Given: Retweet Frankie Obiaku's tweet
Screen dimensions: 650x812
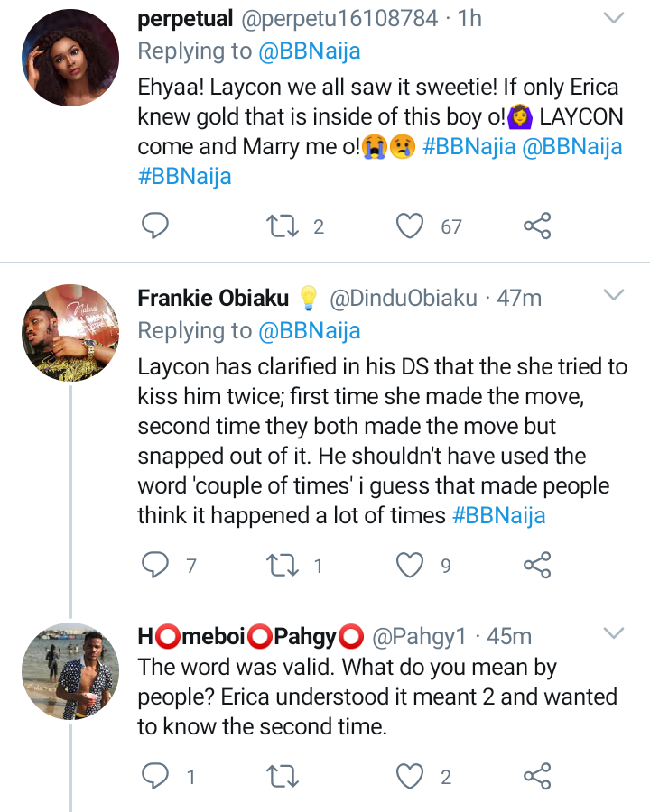Looking at the screenshot, I should (x=282, y=566).
